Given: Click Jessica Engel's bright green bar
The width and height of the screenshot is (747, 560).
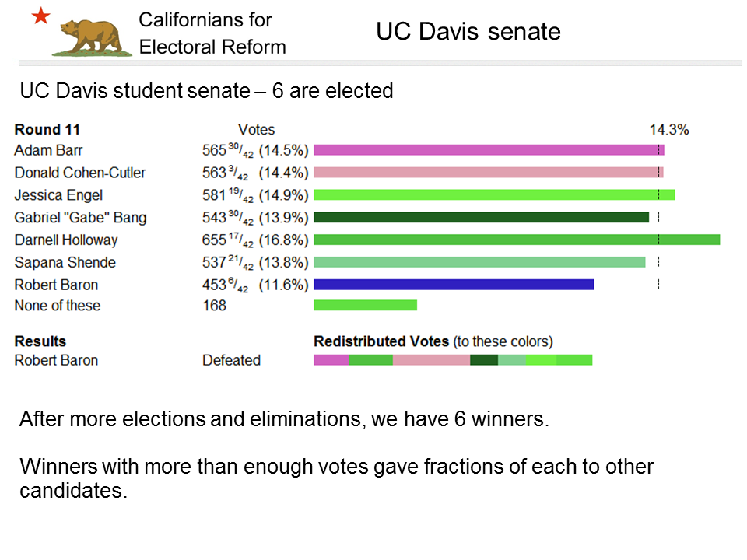Looking at the screenshot, I should tap(494, 194).
